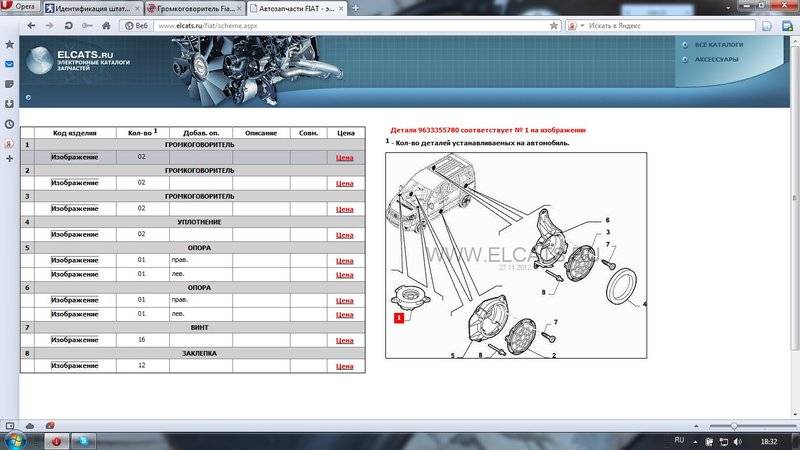
Task: Open the History clock panel
Action: click(9, 123)
